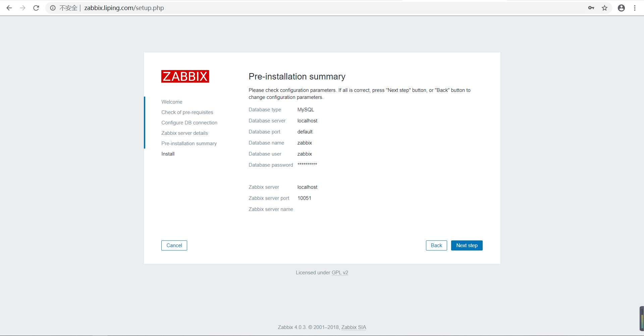Viewport: 644px width, 336px height.
Task: Select Welcome step in sidebar
Action: pos(172,102)
